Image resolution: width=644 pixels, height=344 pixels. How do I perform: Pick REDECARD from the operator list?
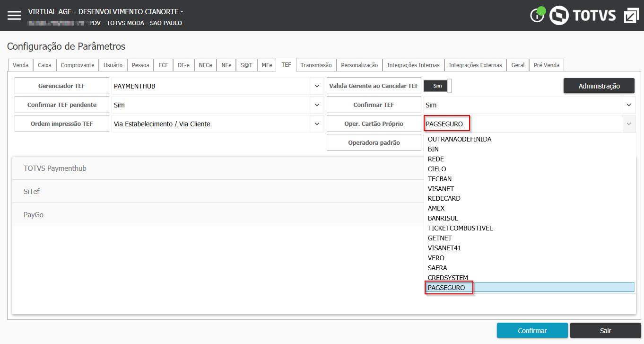point(530,198)
